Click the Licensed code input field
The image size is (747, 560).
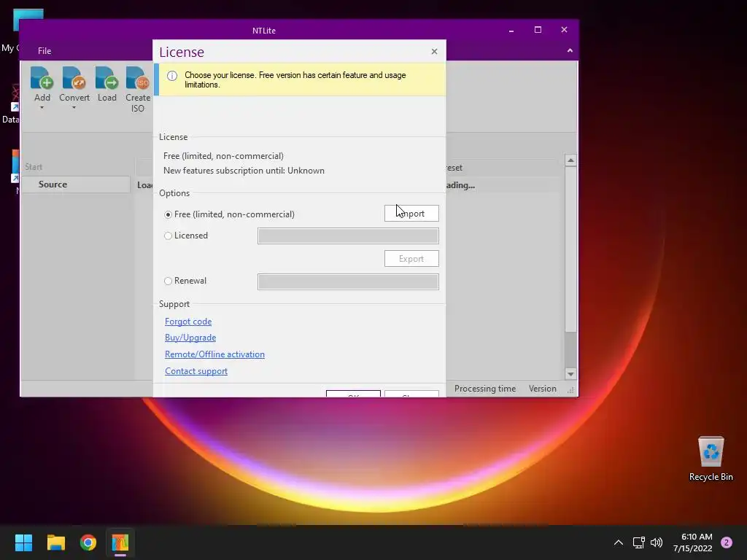[x=348, y=236]
